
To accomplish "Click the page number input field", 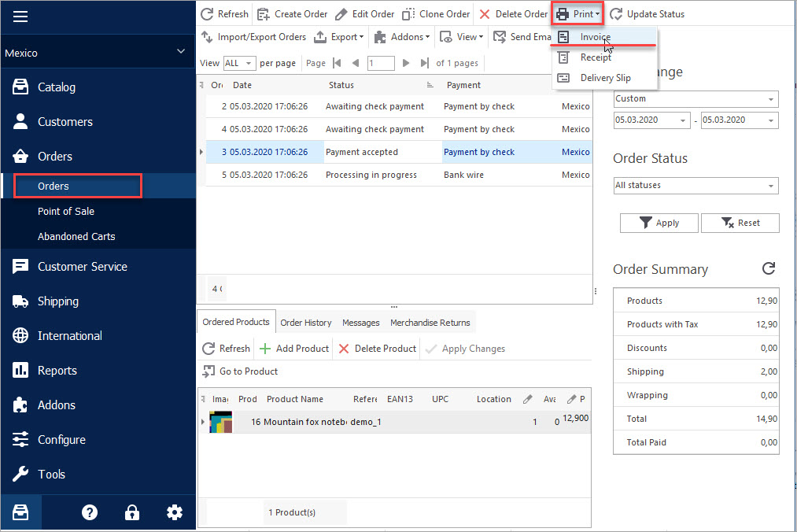I will pyautogui.click(x=381, y=63).
